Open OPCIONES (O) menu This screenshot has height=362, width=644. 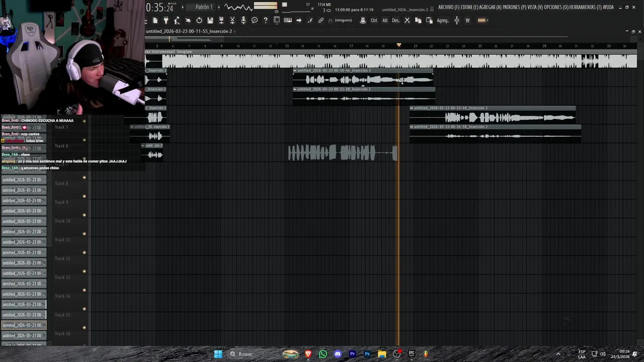(556, 8)
